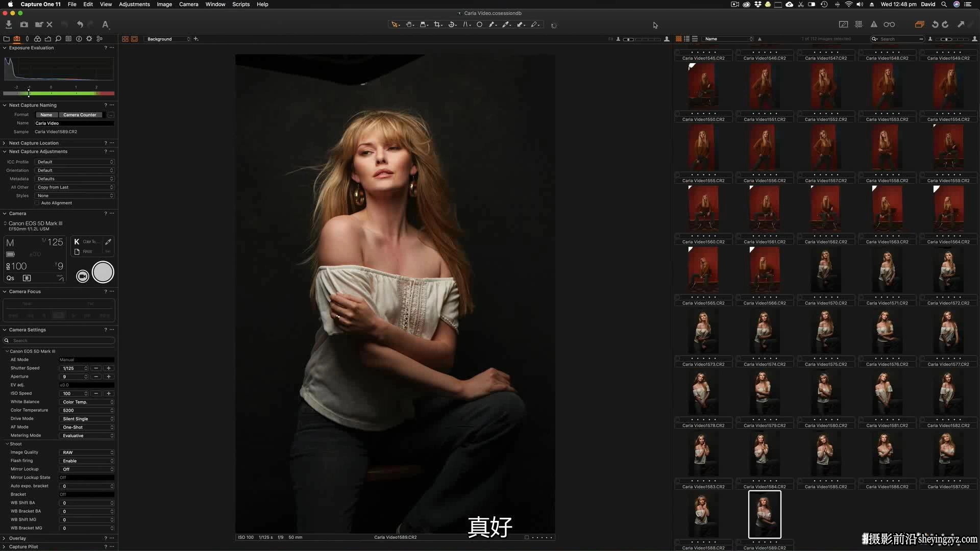Image resolution: width=980 pixels, height=551 pixels.
Task: Select the Crop tool
Action: (438, 24)
